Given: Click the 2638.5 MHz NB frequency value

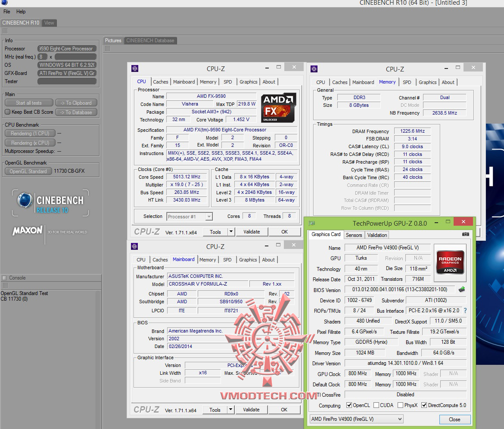Looking at the screenshot, I should (x=445, y=113).
